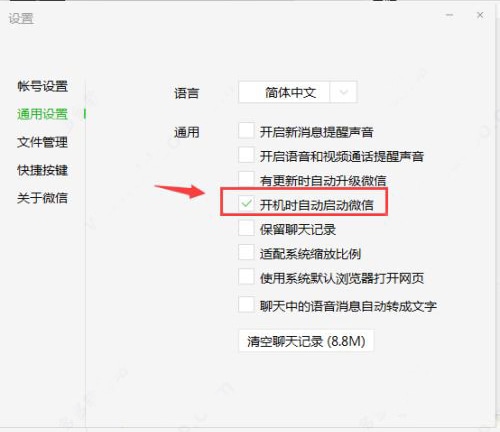Screen dimensions: 500x432
Task: Expand the language dropdown arrow
Action: click(343, 92)
